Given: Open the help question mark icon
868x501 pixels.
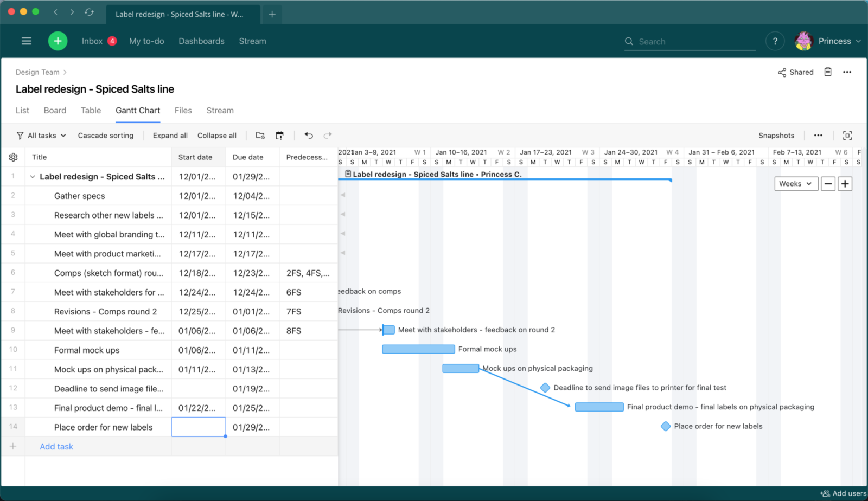Looking at the screenshot, I should click(x=775, y=41).
